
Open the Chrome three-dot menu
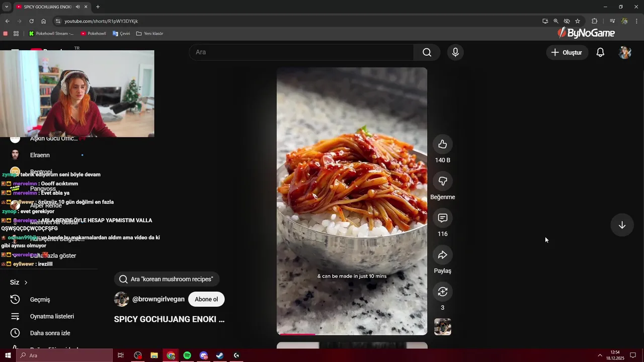coord(637,21)
